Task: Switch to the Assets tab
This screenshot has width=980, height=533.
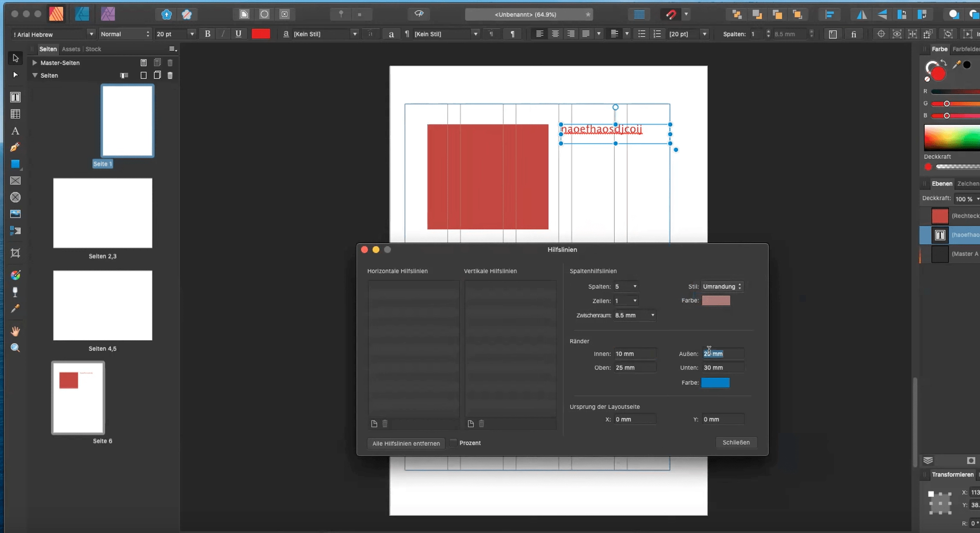Action: point(71,49)
